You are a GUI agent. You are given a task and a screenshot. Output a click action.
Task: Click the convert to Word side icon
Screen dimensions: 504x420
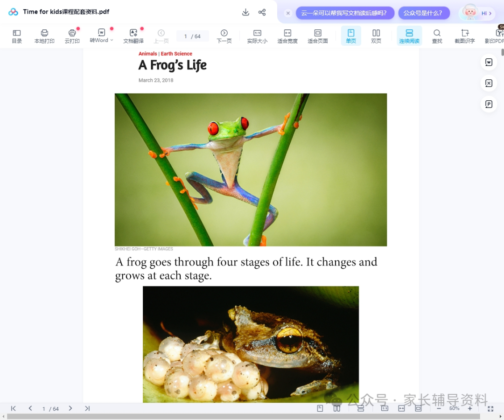(x=489, y=62)
